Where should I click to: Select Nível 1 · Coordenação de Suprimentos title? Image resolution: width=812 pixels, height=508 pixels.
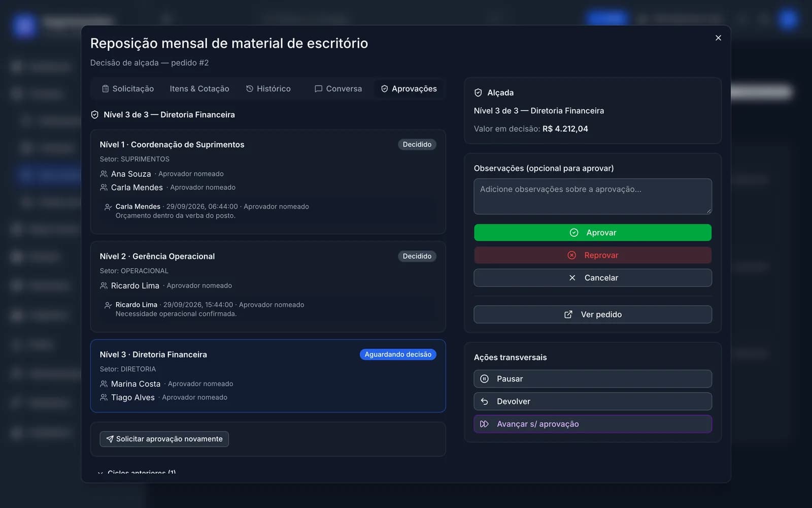click(172, 145)
